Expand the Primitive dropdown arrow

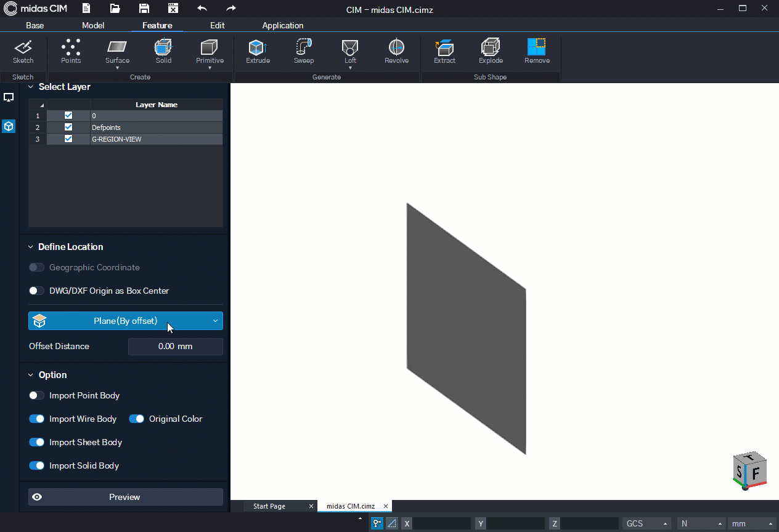(210, 68)
